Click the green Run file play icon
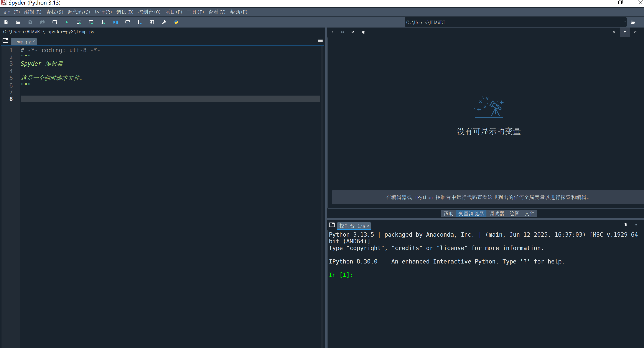Viewport: 644px width, 348px height. coord(67,22)
